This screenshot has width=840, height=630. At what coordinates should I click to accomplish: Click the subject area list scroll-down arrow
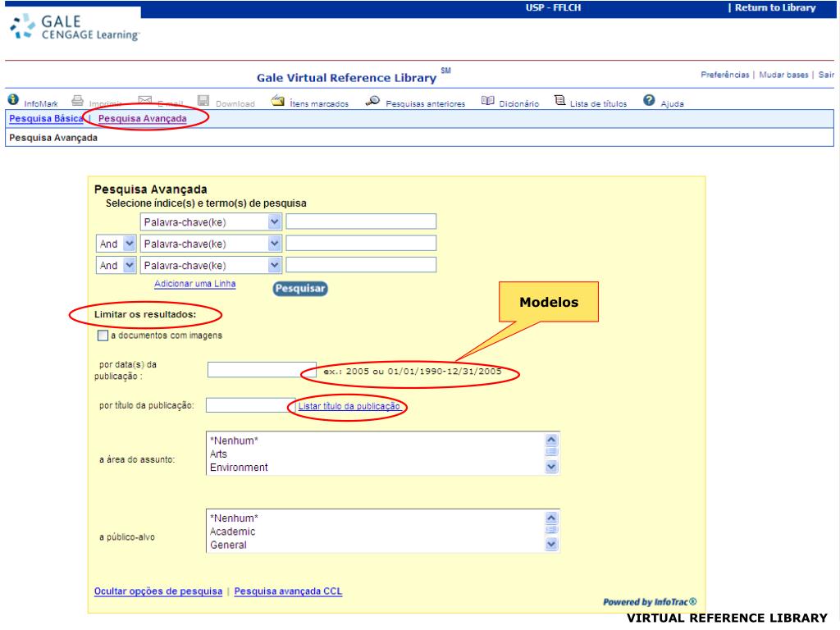click(551, 467)
